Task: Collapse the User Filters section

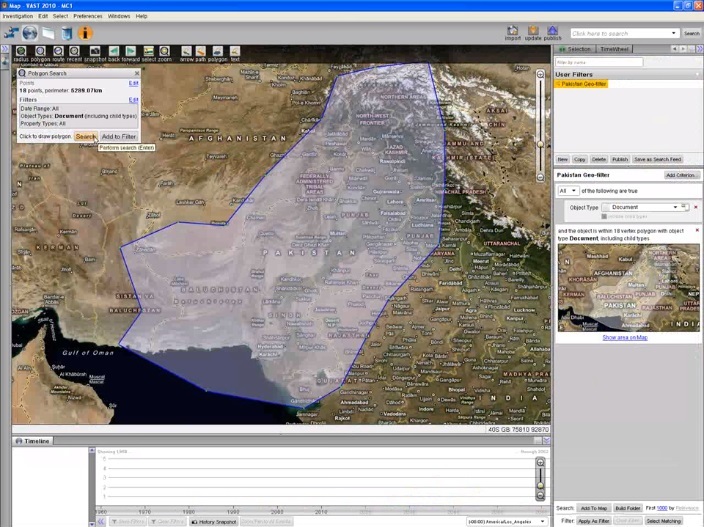Action: pyautogui.click(x=698, y=74)
